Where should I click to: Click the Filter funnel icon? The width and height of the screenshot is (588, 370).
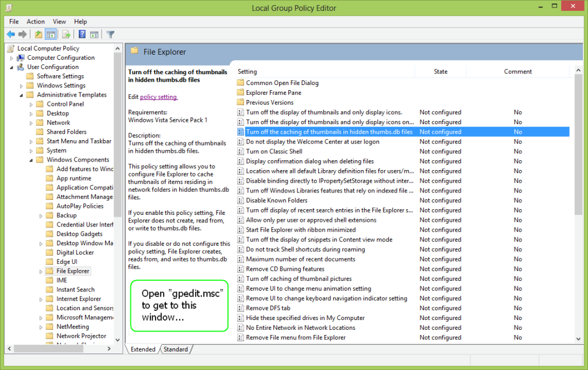click(x=110, y=34)
